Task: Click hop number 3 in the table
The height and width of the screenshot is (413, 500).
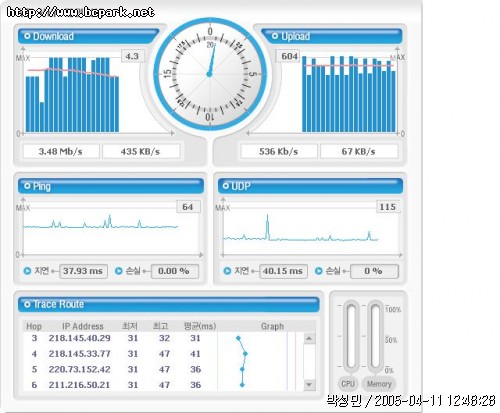Action: [34, 338]
